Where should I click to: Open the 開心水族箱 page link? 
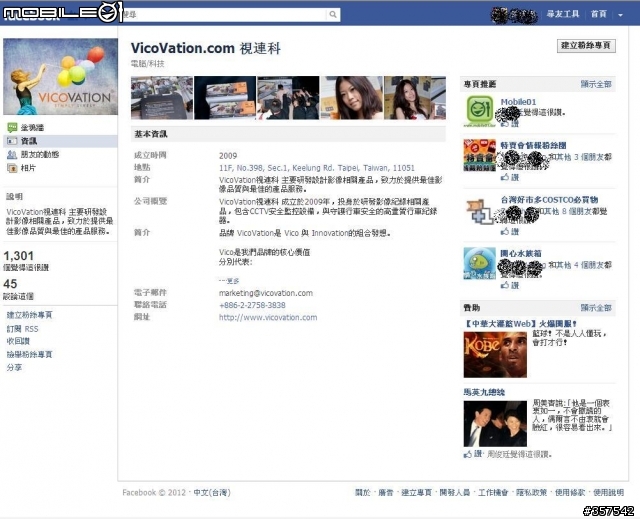coord(521,253)
